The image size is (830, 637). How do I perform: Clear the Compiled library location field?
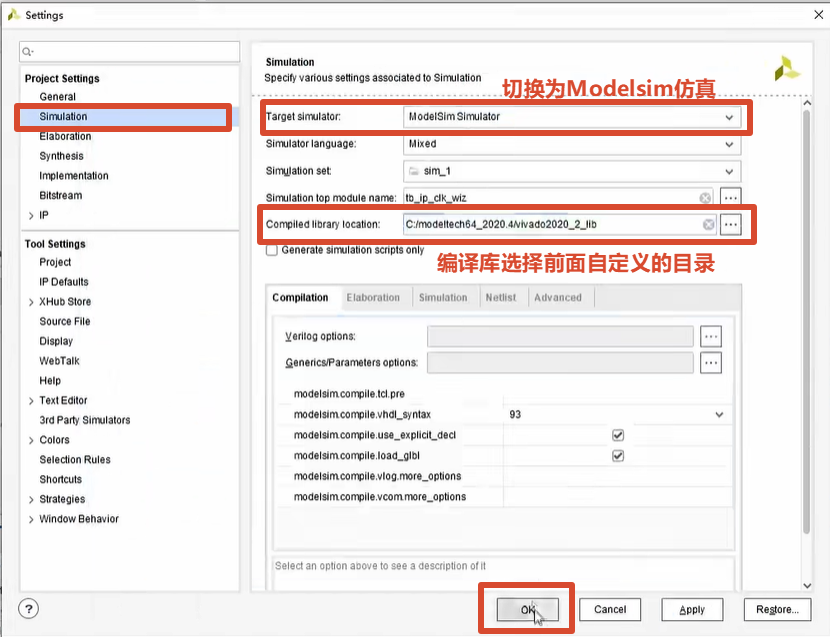click(x=708, y=225)
